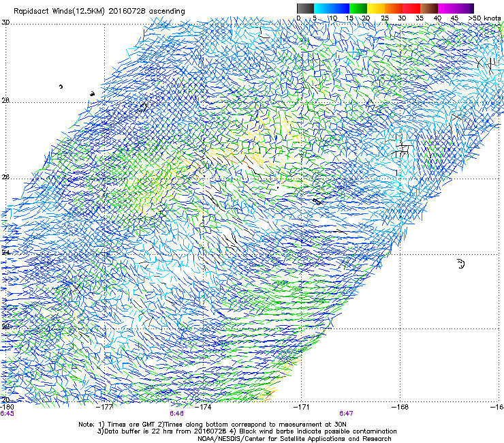Click the purple '6:45' time label

click(x=7, y=414)
